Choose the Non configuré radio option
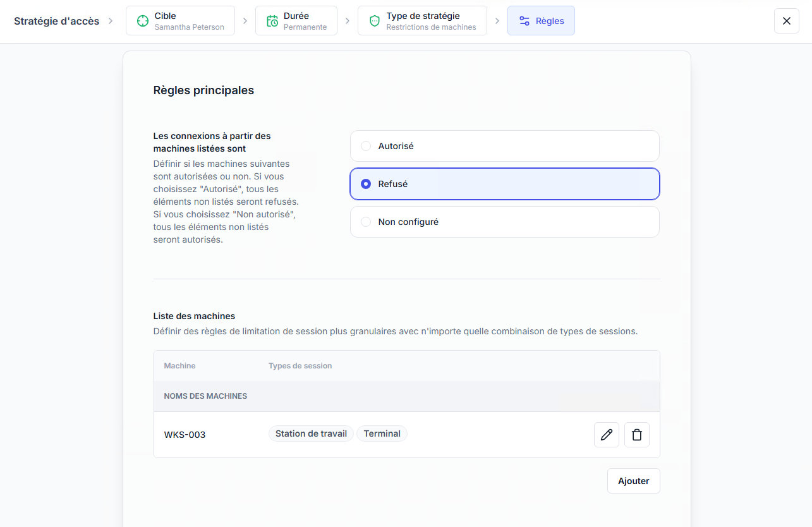This screenshot has height=527, width=812. [366, 222]
